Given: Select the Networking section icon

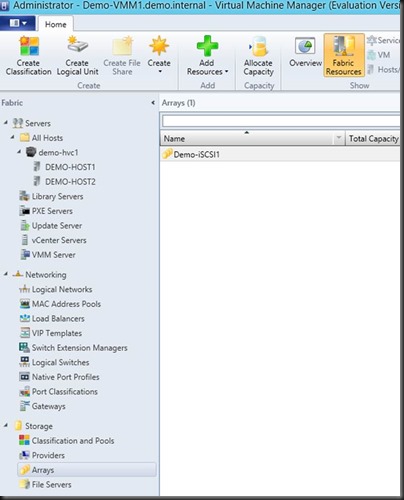Looking at the screenshot, I should pyautogui.click(x=18, y=274).
